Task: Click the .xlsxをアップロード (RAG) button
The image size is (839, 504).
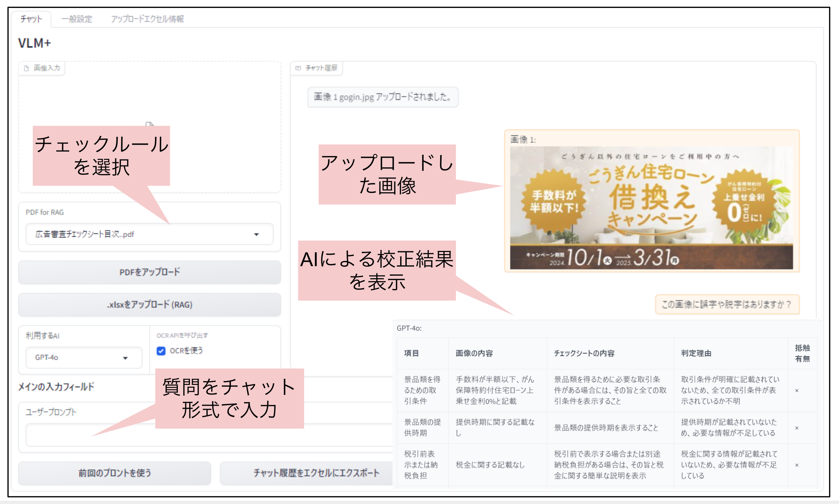Action: tap(150, 305)
